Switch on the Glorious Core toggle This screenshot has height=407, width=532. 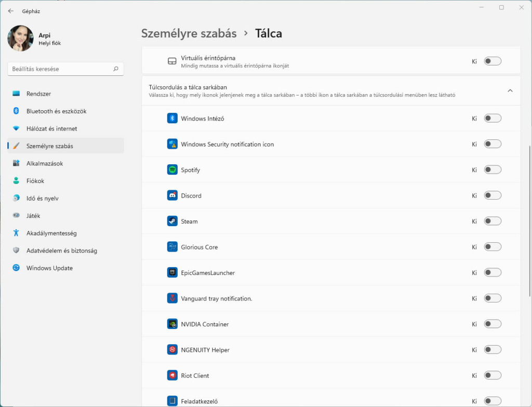493,247
